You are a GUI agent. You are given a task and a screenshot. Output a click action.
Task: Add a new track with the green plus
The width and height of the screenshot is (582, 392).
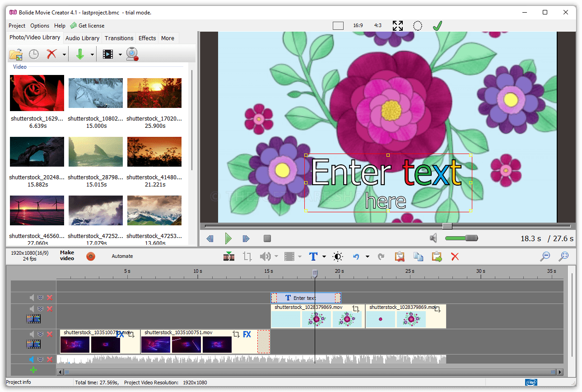(33, 370)
